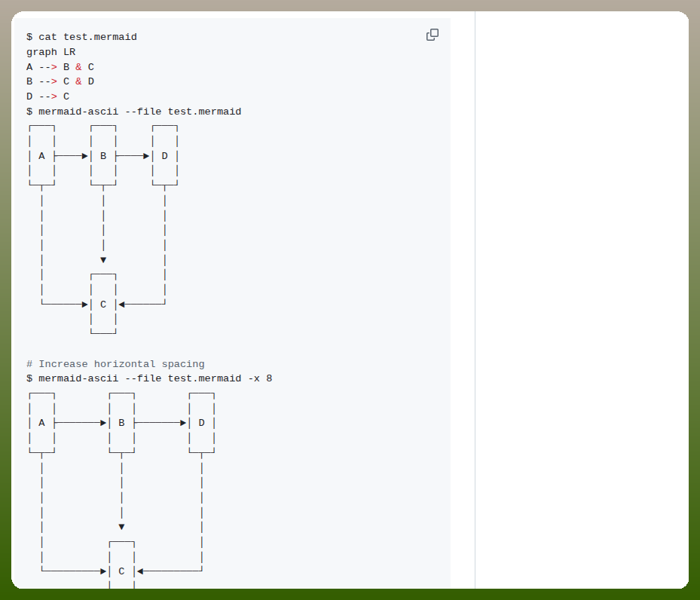Click '$ mermaid-ascii --file test.mermaid' command without -x

pos(134,112)
